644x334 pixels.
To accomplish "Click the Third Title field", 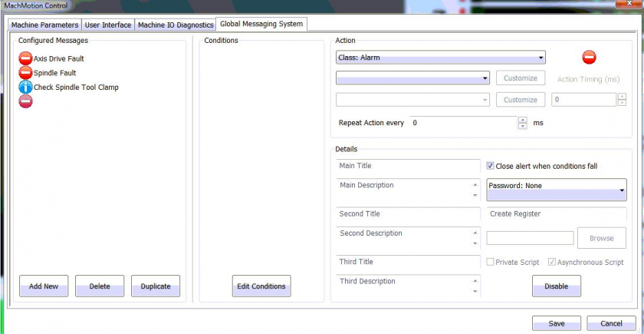I will point(408,262).
